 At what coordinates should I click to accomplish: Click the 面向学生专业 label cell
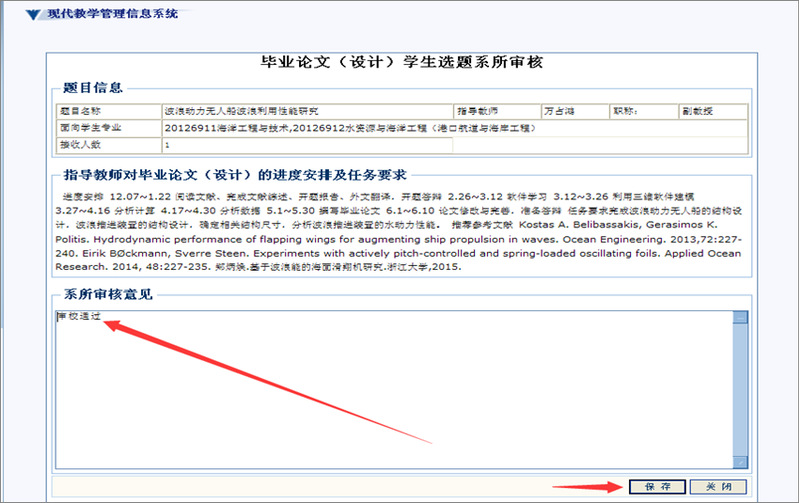(90, 128)
